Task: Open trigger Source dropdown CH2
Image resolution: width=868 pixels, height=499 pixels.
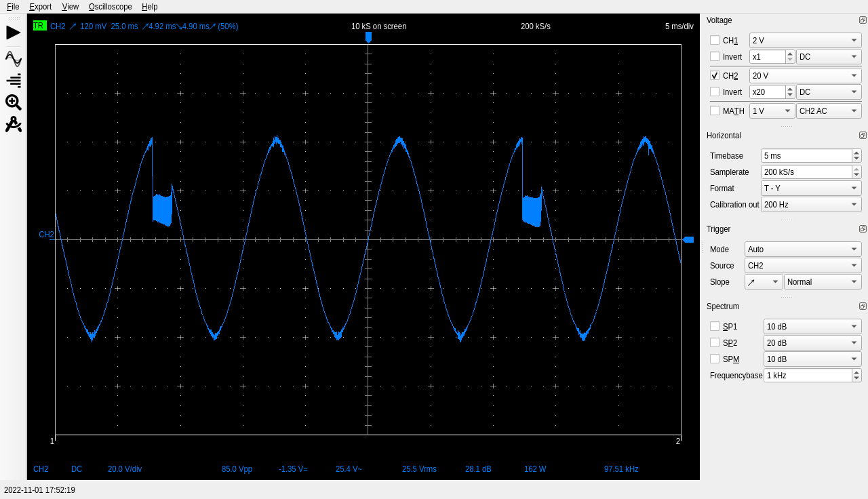Action: coord(803,266)
